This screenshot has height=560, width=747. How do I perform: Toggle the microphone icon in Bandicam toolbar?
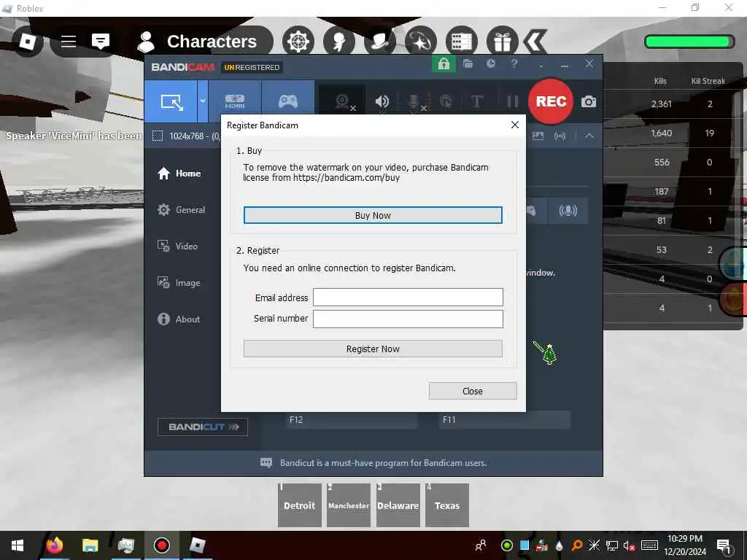tap(414, 101)
